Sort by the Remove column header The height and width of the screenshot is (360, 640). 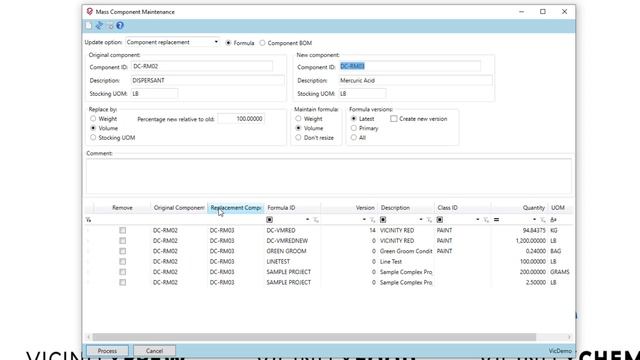pos(122,208)
